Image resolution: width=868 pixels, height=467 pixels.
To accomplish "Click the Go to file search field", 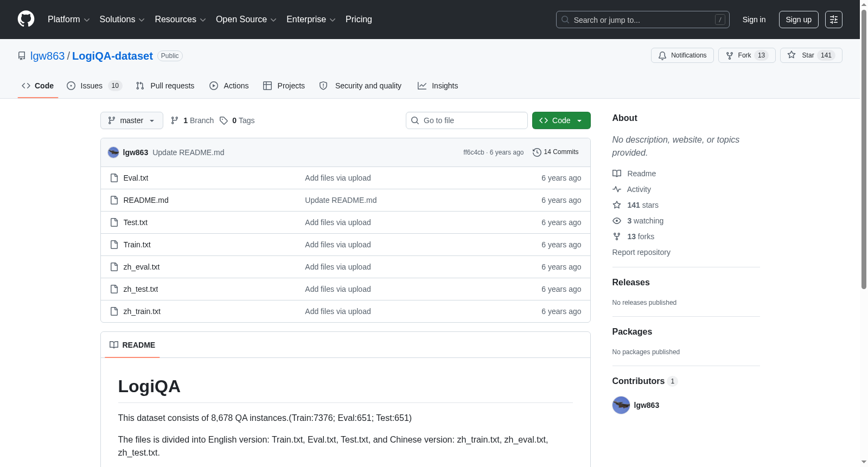I will point(467,120).
